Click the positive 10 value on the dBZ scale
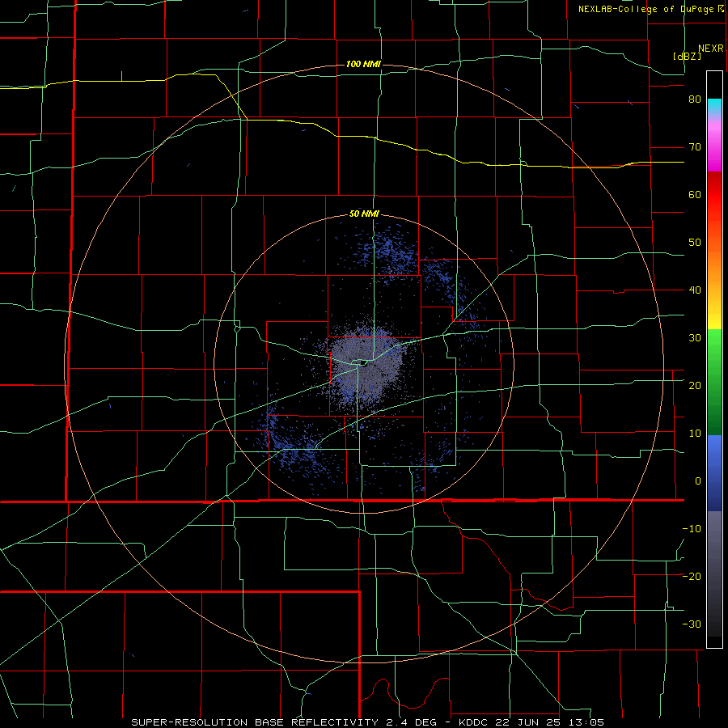Screen dimensions: 728x728 695,434
